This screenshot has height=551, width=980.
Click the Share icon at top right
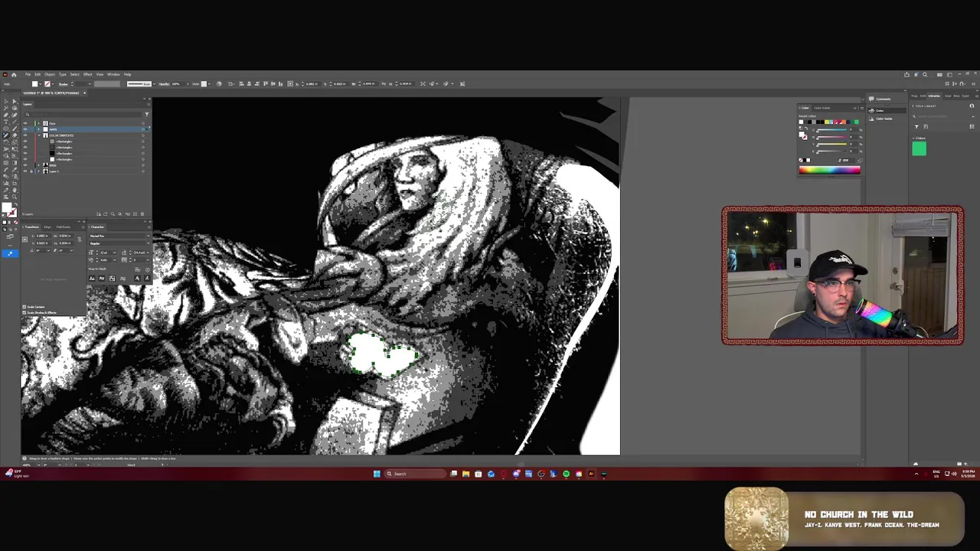[906, 74]
